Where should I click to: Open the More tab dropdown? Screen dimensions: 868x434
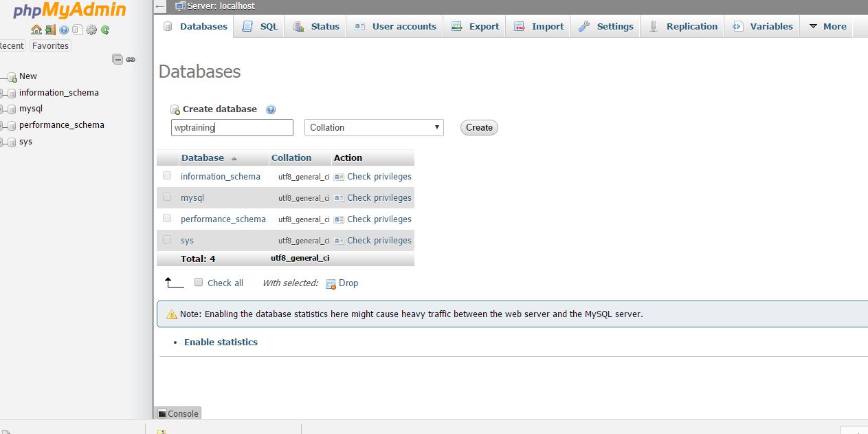click(827, 26)
